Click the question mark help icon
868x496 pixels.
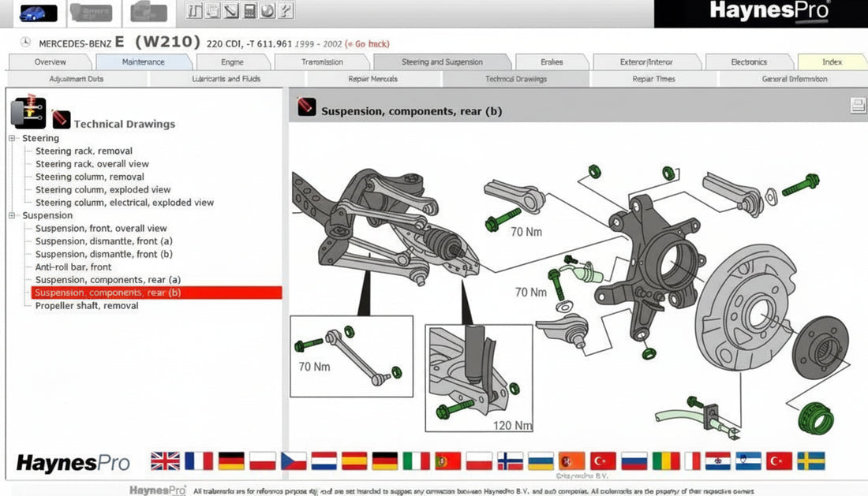[x=286, y=10]
